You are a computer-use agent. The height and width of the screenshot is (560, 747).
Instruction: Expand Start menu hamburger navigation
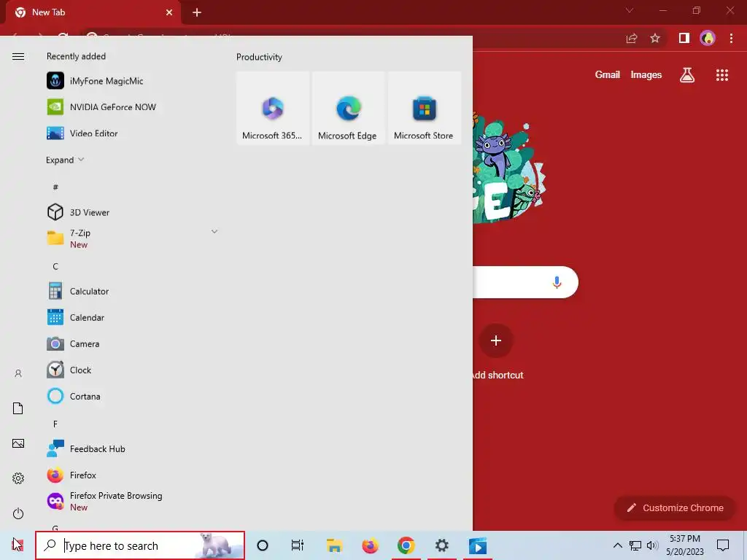tap(18, 57)
